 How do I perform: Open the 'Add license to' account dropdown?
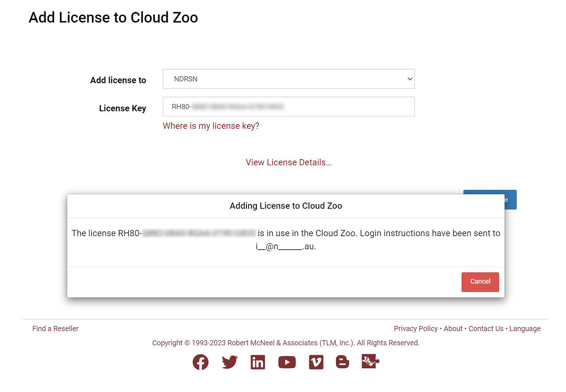point(289,79)
